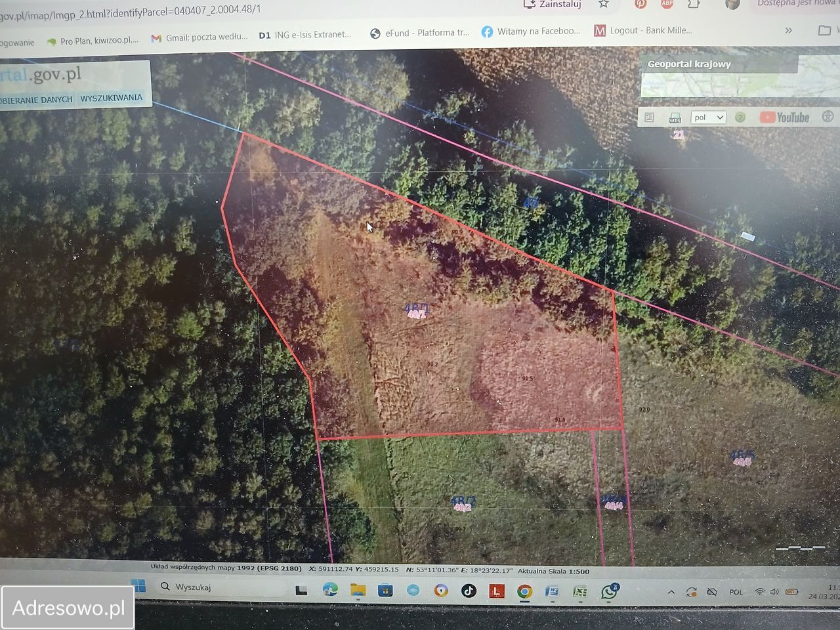Viewport: 840px width, 630px height.
Task: Show hidden system tray icons
Action: tap(671, 592)
